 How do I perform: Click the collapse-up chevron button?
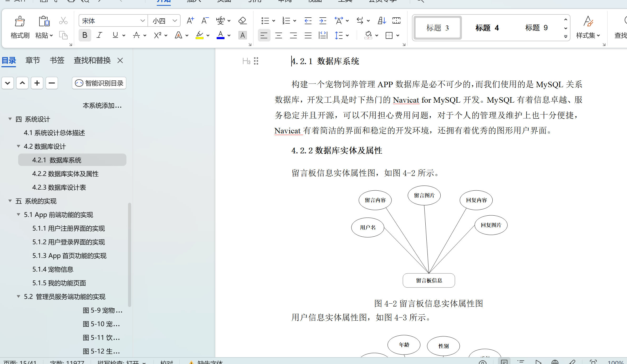point(22,83)
